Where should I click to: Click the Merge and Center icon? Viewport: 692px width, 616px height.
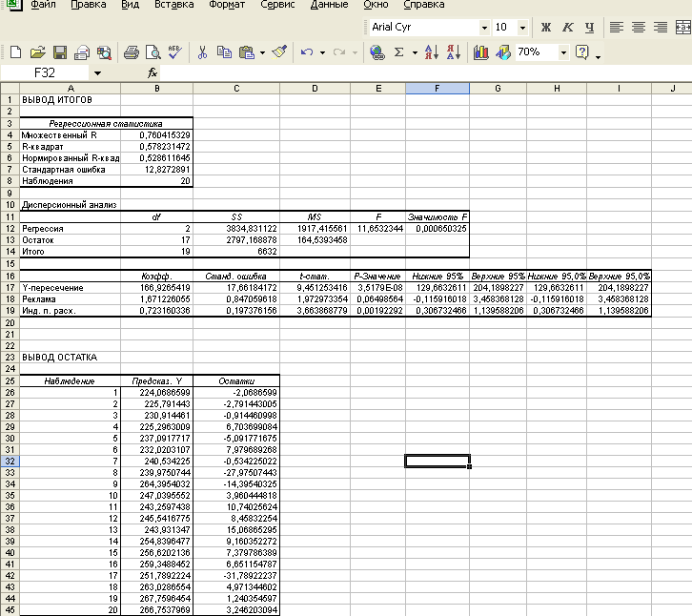click(x=683, y=28)
